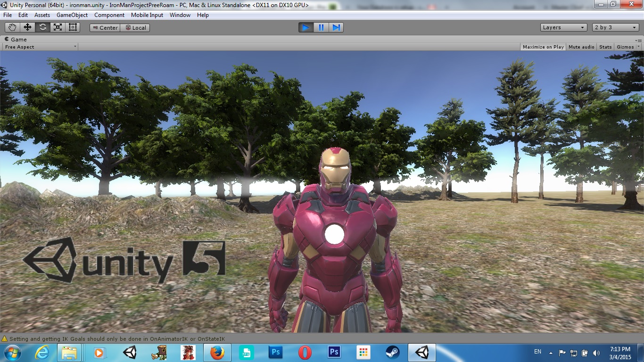Toggle Mute audio in Game view
This screenshot has width=644, height=362.
pyautogui.click(x=581, y=47)
